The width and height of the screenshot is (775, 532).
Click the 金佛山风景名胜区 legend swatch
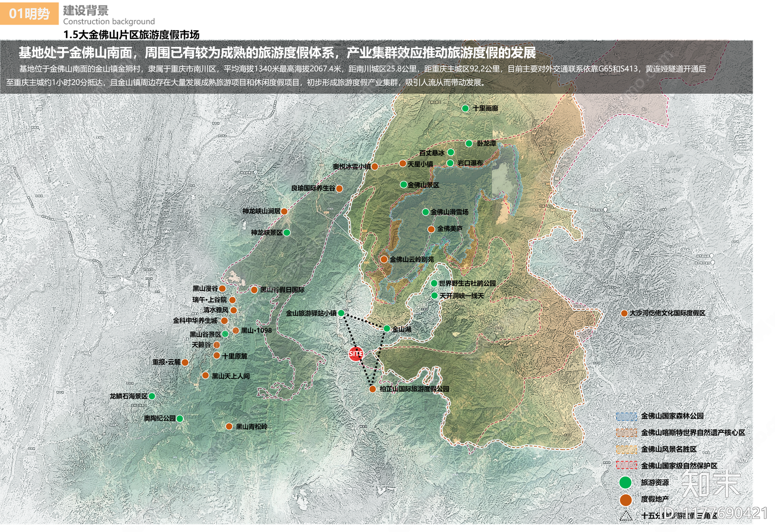point(626,449)
